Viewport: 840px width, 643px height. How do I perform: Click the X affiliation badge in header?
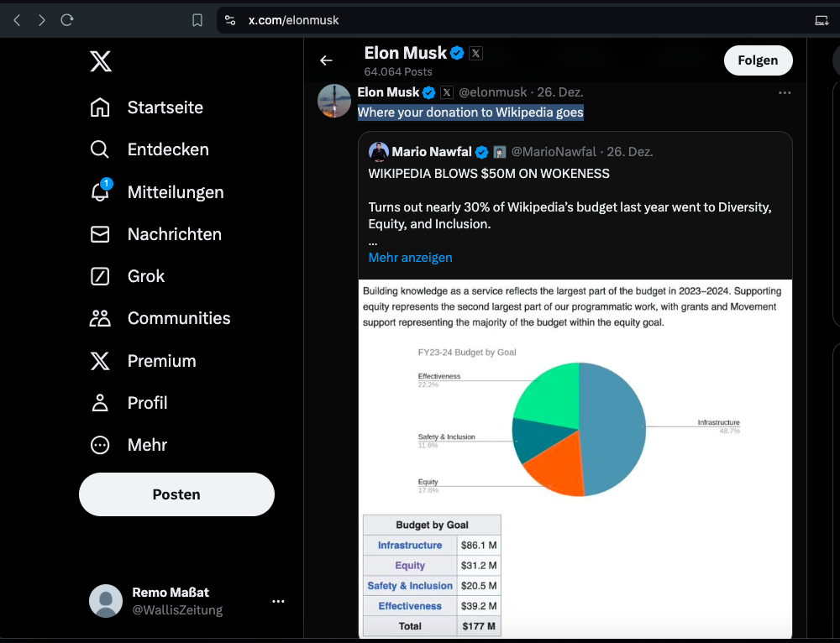(475, 53)
